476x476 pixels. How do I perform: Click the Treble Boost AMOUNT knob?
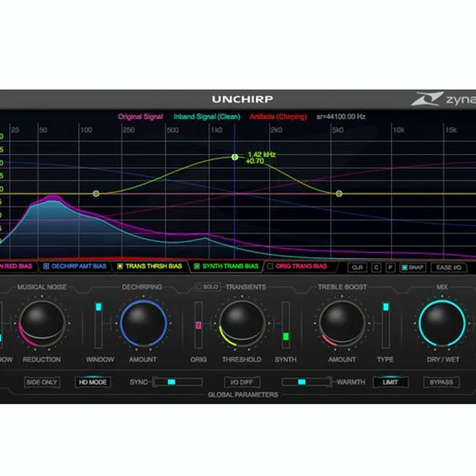tap(342, 323)
